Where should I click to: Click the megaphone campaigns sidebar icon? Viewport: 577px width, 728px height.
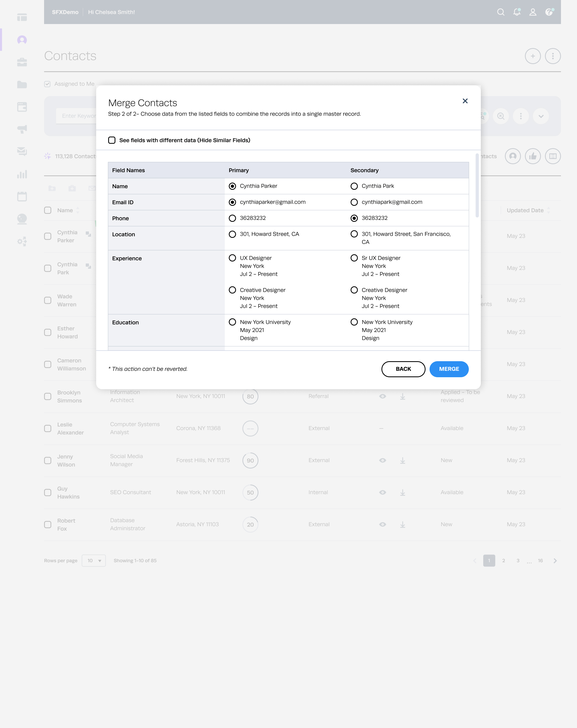coord(22,129)
